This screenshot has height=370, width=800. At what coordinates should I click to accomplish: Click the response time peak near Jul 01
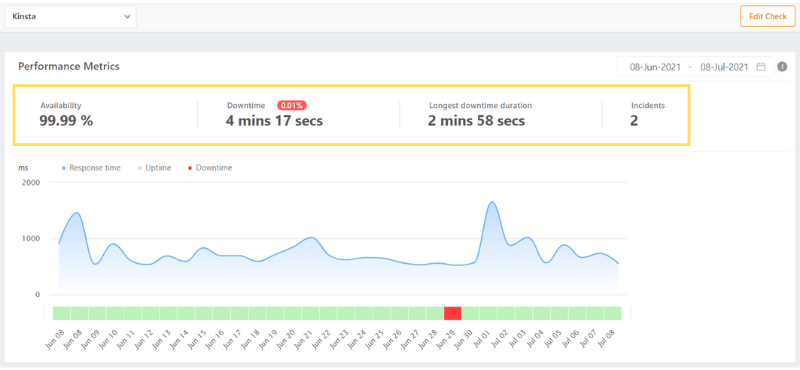(492, 203)
